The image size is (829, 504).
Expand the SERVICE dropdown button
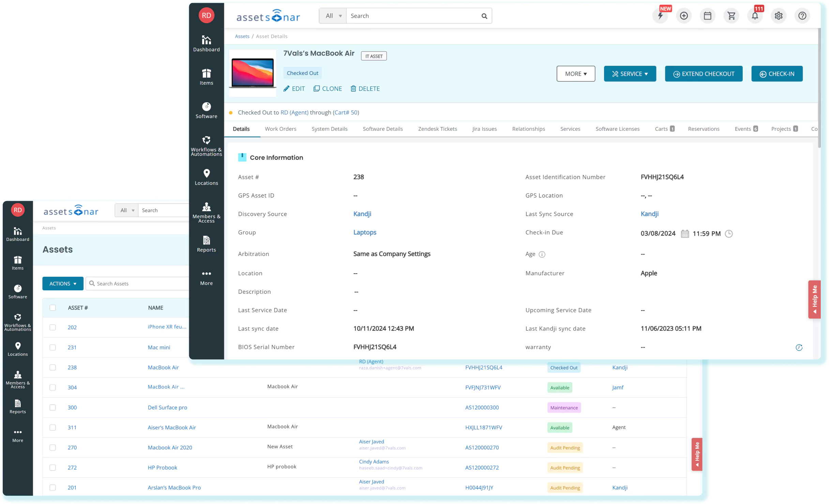tap(630, 74)
